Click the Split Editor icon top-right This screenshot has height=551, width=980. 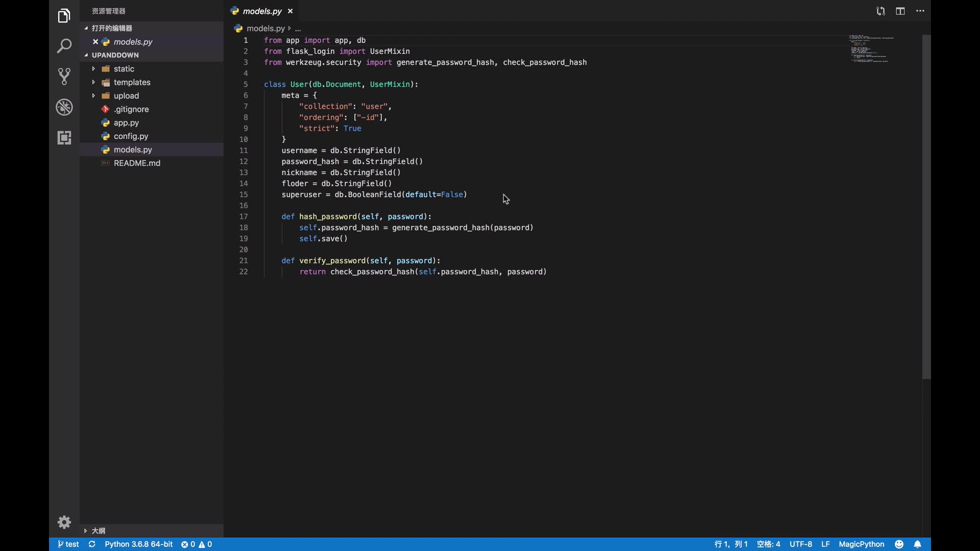[x=900, y=11]
